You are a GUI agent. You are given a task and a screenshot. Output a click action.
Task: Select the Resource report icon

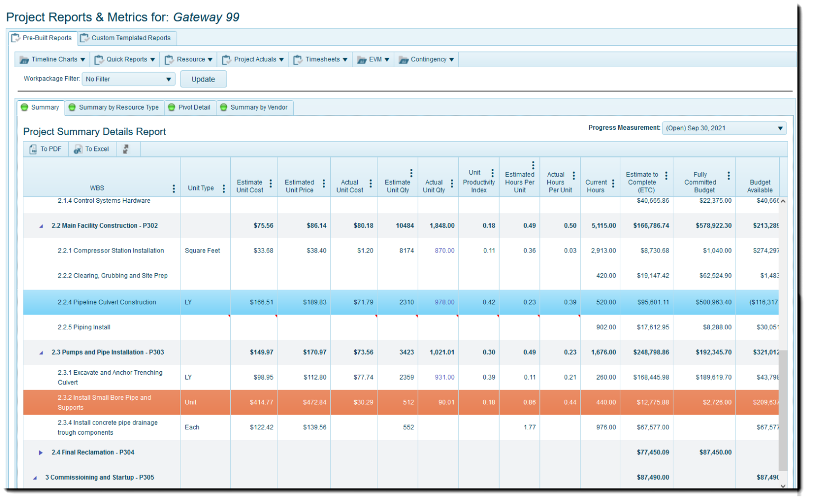coord(168,59)
